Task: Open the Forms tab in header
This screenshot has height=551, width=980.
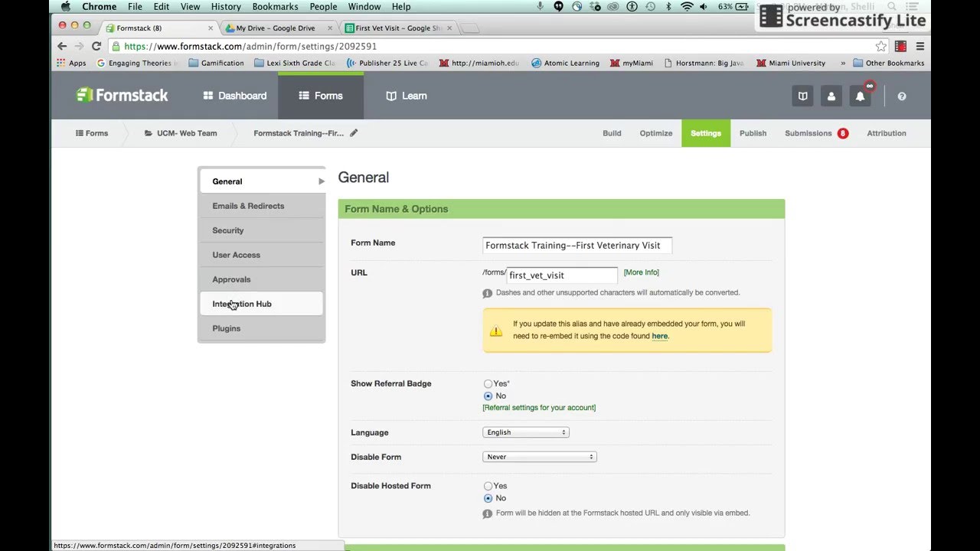Action: [x=321, y=96]
